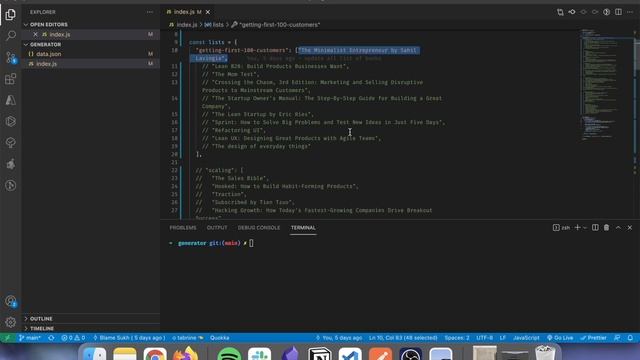Click UTF-8 encoding in status bar

484,338
